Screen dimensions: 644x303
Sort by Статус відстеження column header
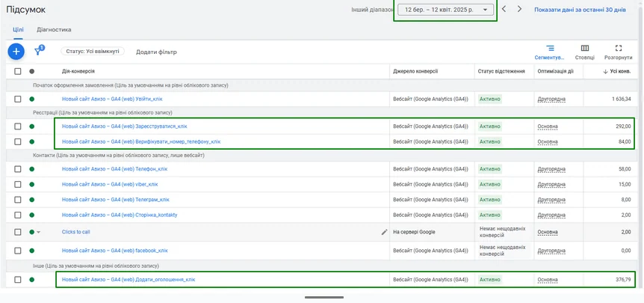coord(501,72)
